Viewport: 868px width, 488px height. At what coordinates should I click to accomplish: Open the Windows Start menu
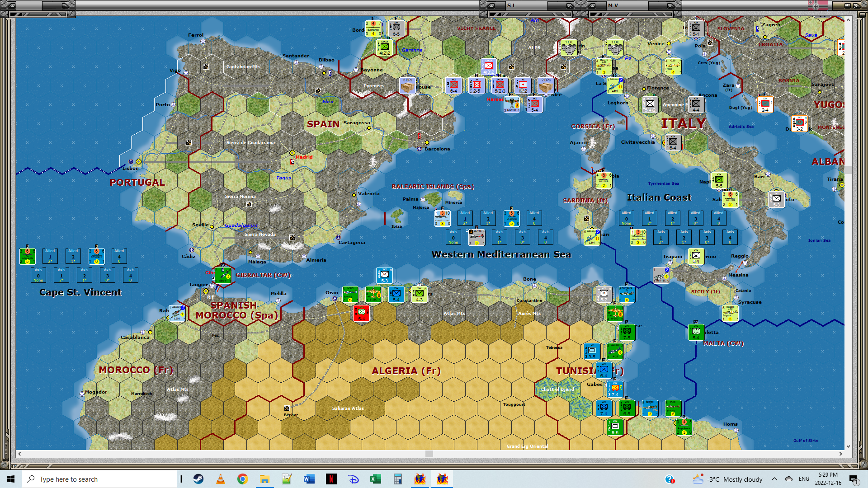(11, 479)
